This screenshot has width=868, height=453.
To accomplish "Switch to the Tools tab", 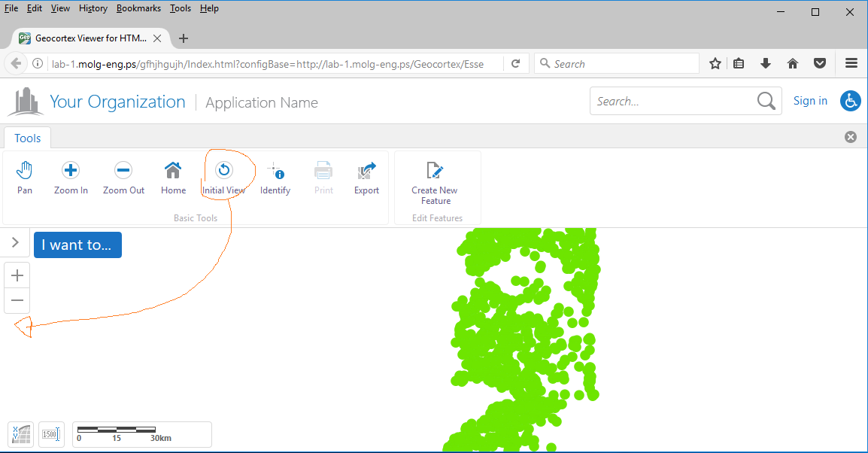I will pyautogui.click(x=28, y=138).
